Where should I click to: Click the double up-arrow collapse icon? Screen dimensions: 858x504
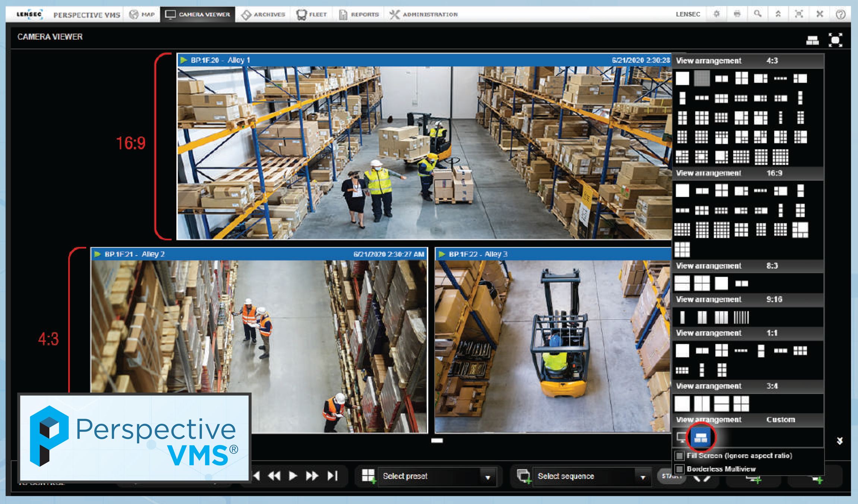(778, 14)
